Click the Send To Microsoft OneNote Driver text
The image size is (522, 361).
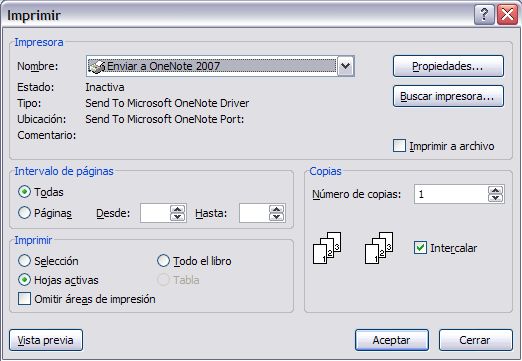tap(167, 103)
